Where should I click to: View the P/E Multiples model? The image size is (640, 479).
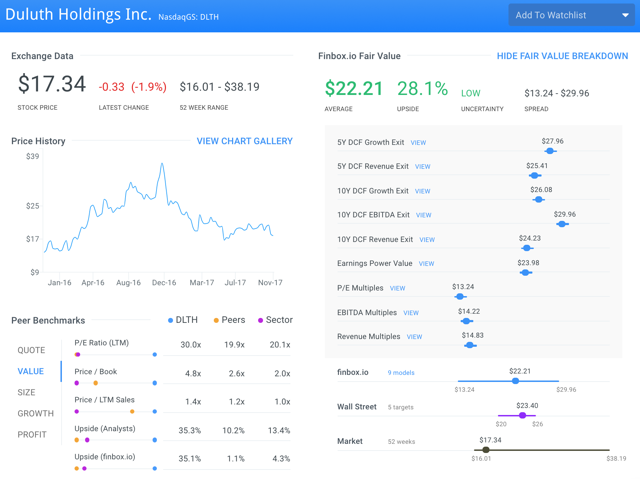397,288
